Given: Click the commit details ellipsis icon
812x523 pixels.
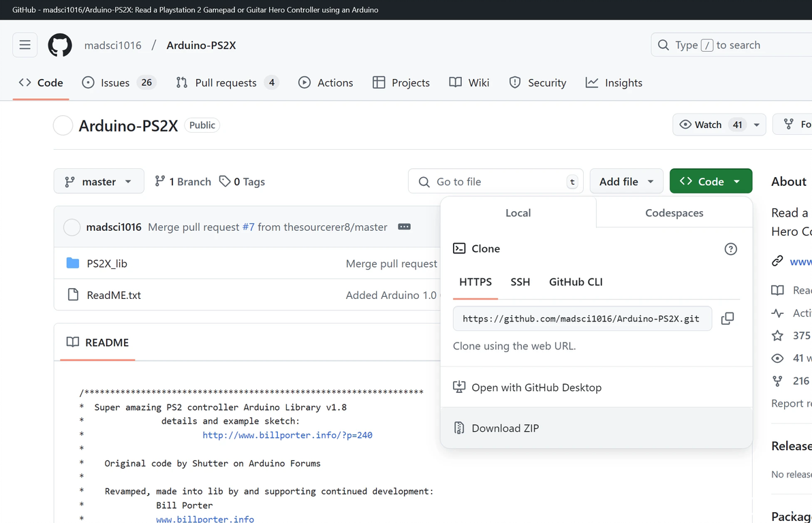Looking at the screenshot, I should coord(404,227).
